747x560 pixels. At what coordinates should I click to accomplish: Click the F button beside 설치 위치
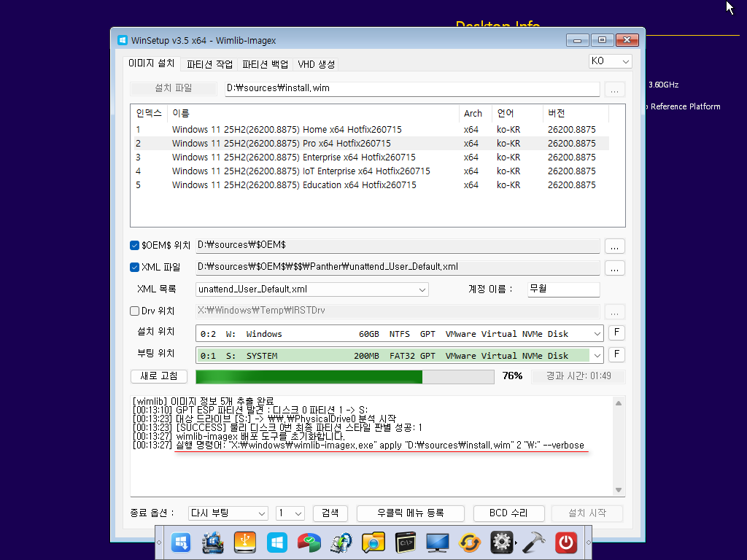[x=616, y=332]
